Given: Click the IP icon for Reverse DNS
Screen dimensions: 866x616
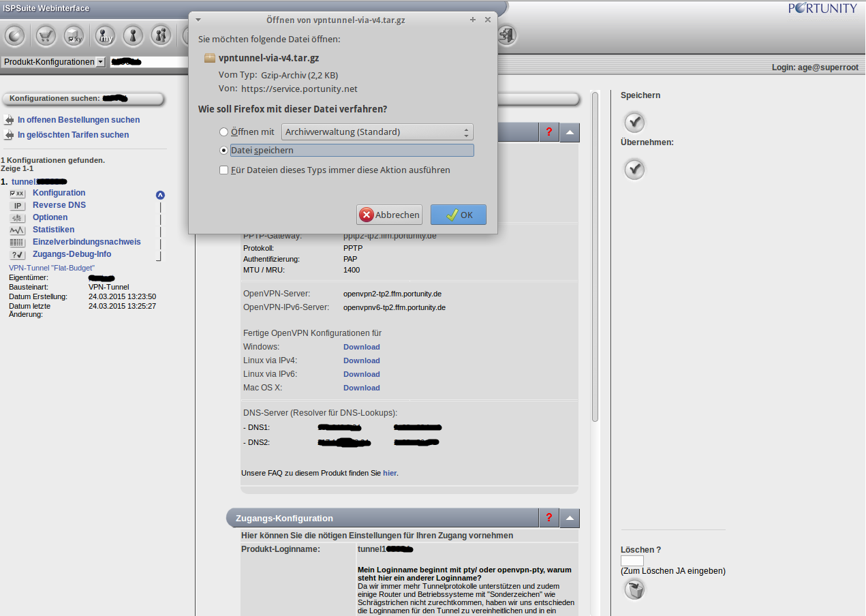Looking at the screenshot, I should coord(18,206).
